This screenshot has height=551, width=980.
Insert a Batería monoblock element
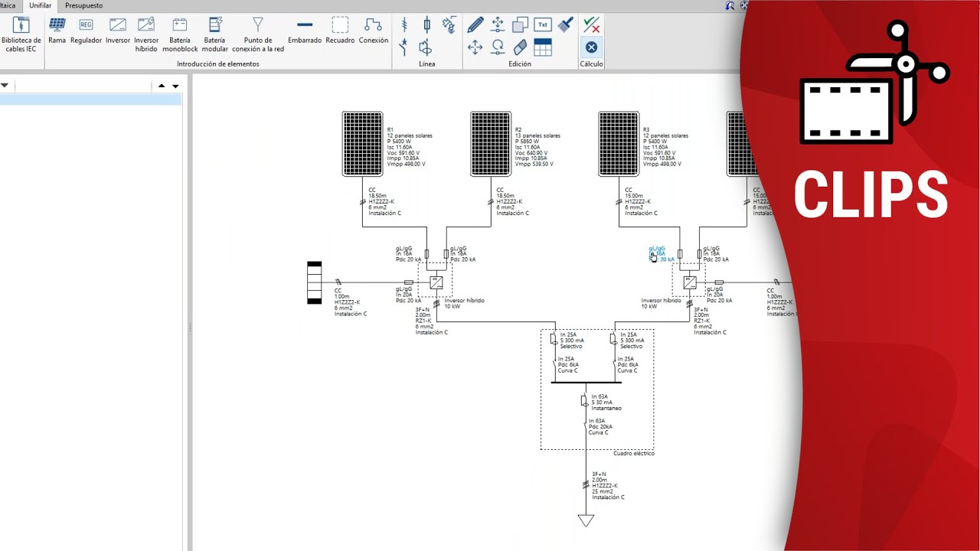click(180, 34)
